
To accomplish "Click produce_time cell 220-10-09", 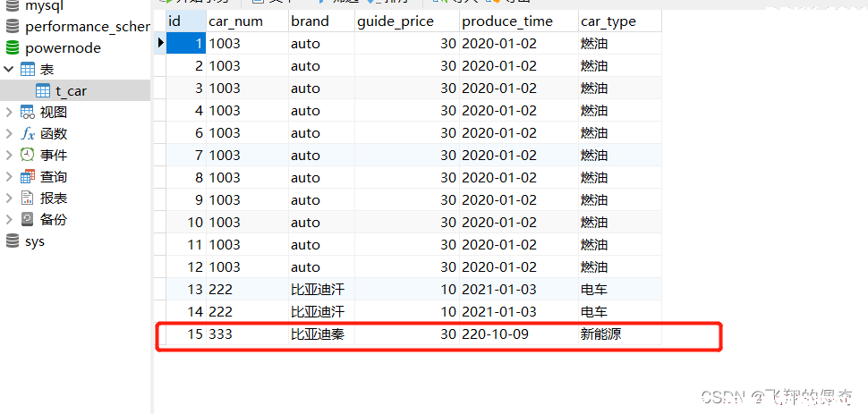I will click(519, 334).
